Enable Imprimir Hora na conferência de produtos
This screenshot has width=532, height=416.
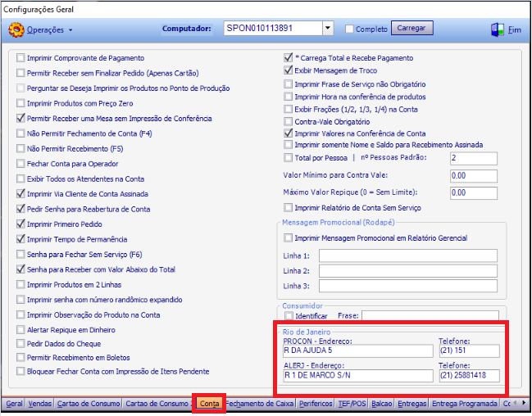(288, 97)
